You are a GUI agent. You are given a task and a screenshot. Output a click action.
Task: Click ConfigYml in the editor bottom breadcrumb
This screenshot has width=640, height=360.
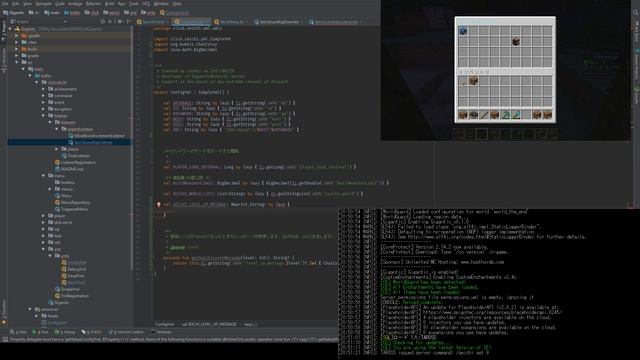[164, 324]
